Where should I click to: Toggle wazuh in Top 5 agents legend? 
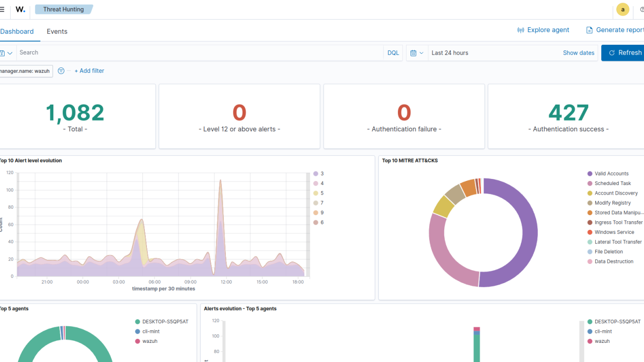tap(146, 341)
